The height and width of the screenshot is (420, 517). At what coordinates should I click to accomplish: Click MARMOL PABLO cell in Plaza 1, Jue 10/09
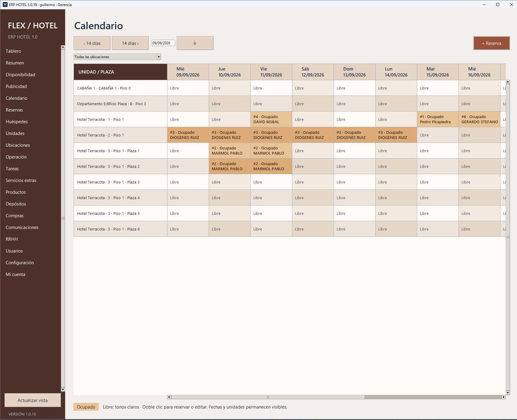230,151
